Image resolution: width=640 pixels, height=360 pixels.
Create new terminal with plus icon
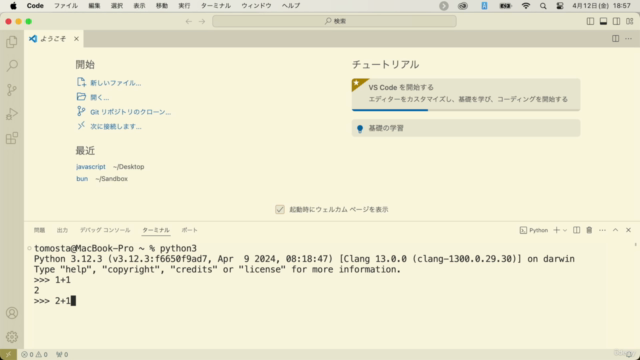click(556, 230)
